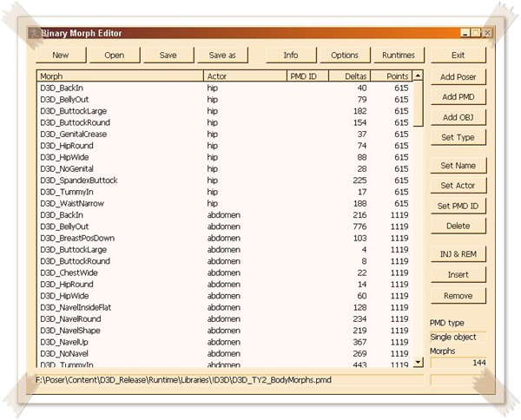
Task: Click Set Type button
Action: tap(458, 137)
